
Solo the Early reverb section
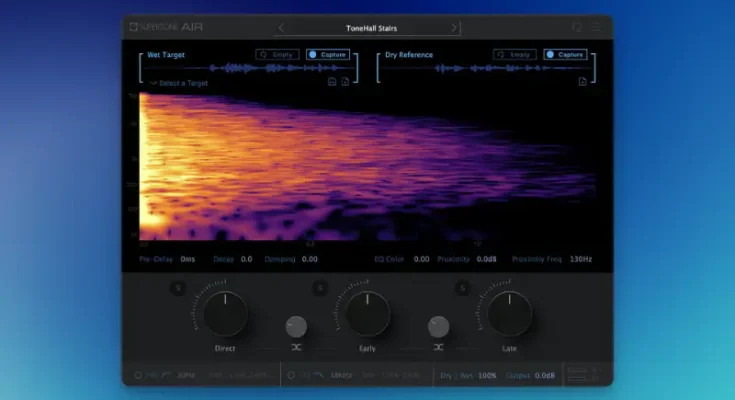tap(319, 289)
